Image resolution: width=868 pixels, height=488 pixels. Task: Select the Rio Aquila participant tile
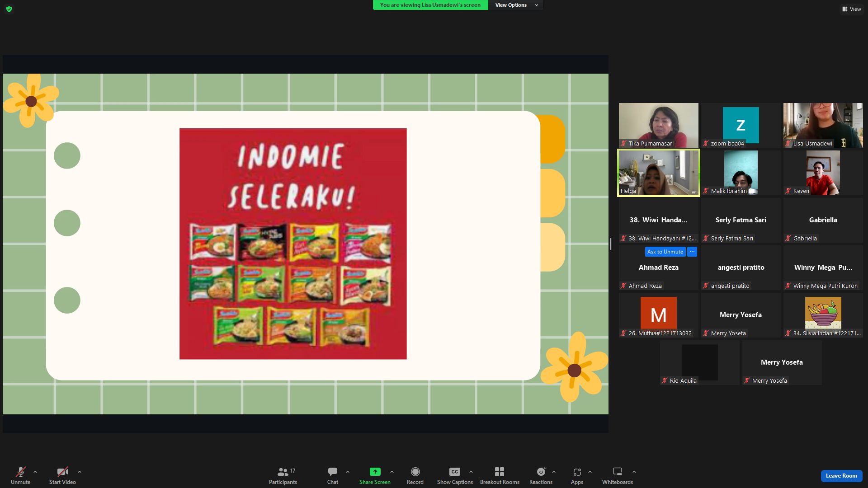tap(700, 362)
